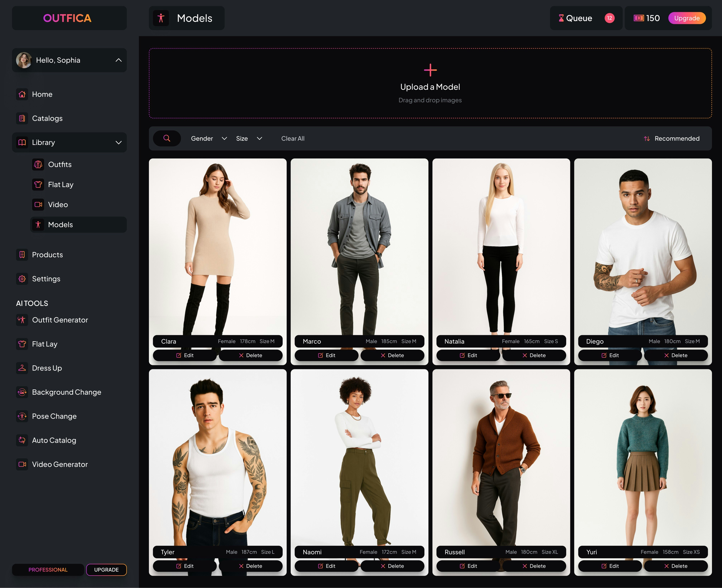This screenshot has width=722, height=588.
Task: Click the search icon in the filter bar
Action: coord(167,138)
